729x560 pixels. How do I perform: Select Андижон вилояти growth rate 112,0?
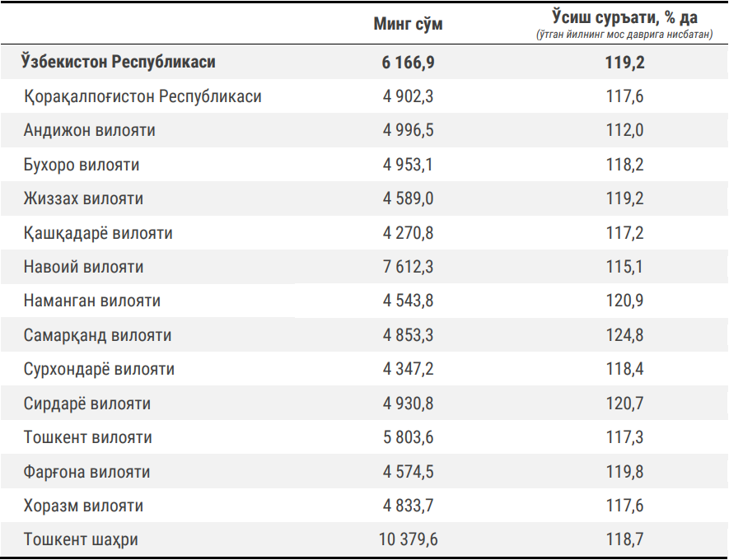point(624,130)
